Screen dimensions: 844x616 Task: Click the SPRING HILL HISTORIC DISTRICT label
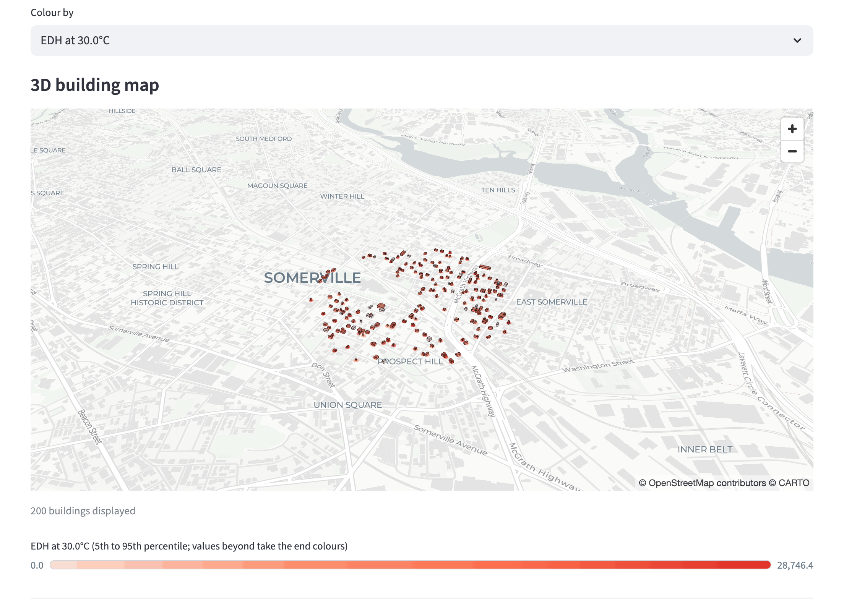[x=167, y=298]
